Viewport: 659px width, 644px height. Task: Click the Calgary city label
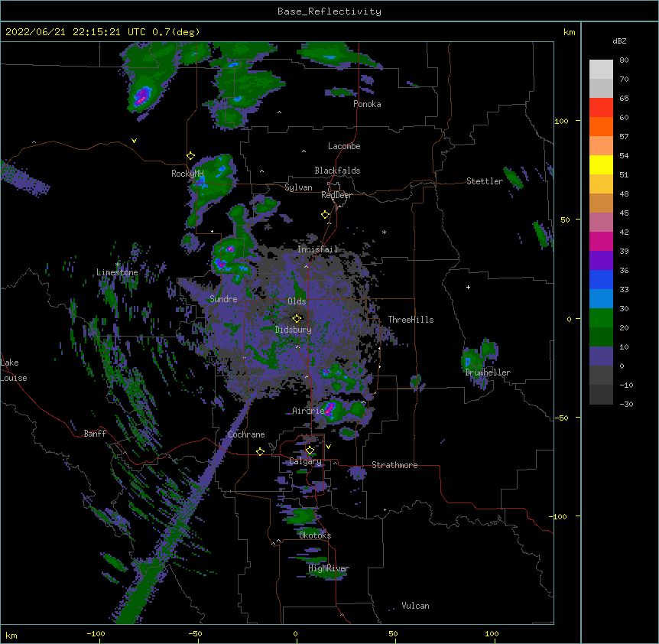click(x=305, y=461)
